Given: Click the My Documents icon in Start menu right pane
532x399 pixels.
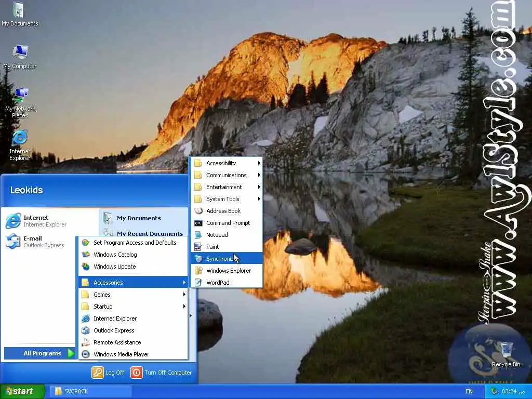Looking at the screenshot, I should 108,218.
